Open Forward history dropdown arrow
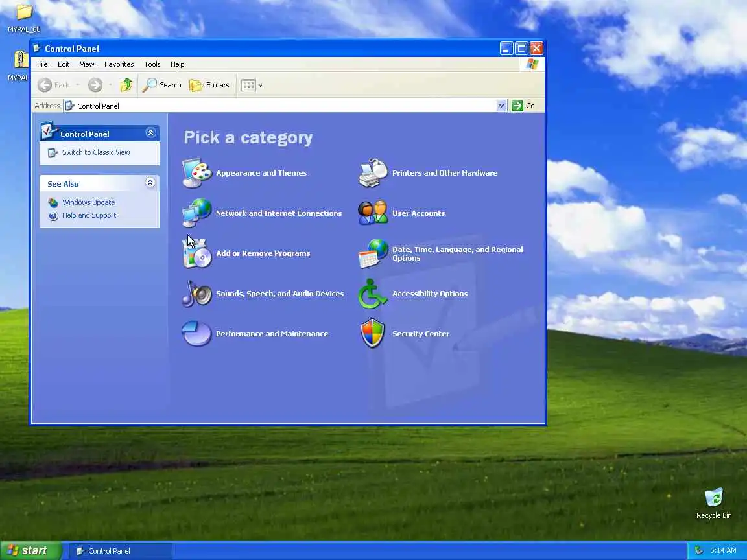The width and height of the screenshot is (747, 560). [x=110, y=85]
